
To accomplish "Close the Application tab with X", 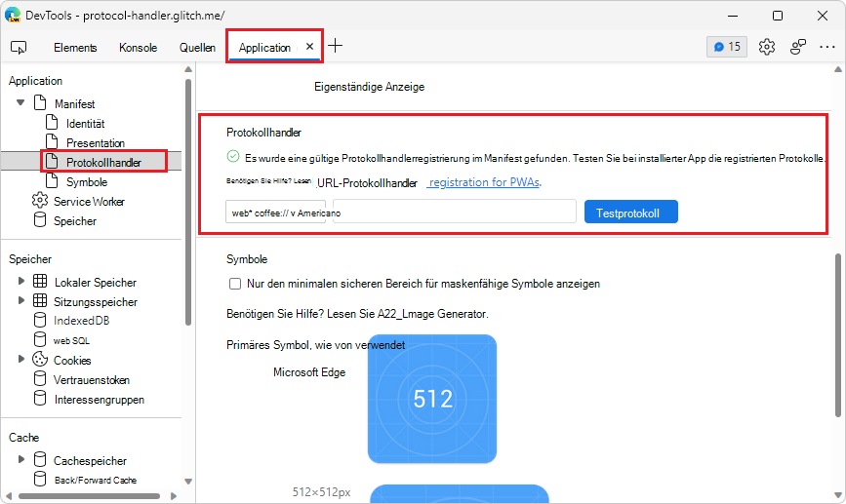I will (x=310, y=47).
